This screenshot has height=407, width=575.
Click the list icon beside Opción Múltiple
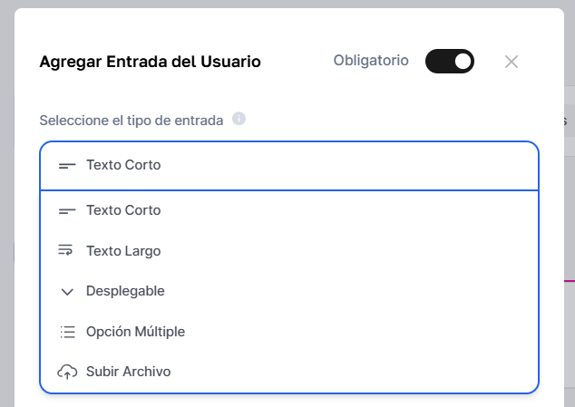pos(67,332)
